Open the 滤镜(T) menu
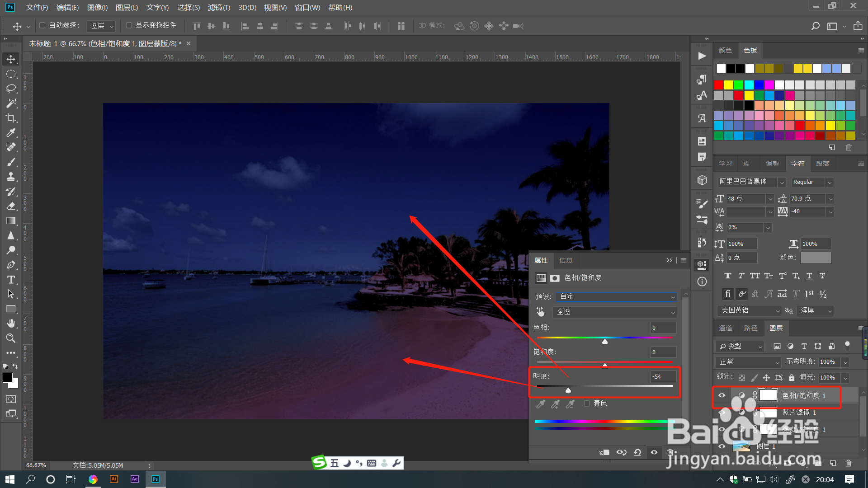The image size is (868, 488). (x=219, y=8)
